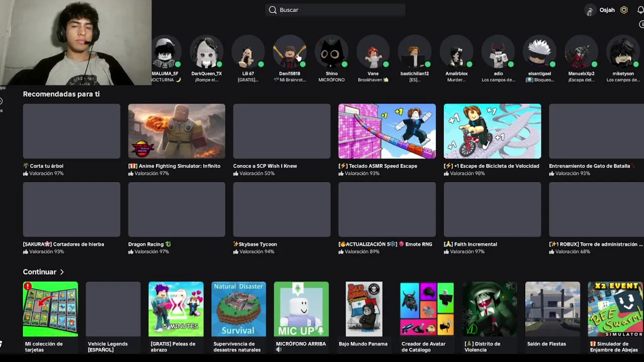The height and width of the screenshot is (362, 644).
Task: Click the search magnifier icon
Action: point(273,10)
